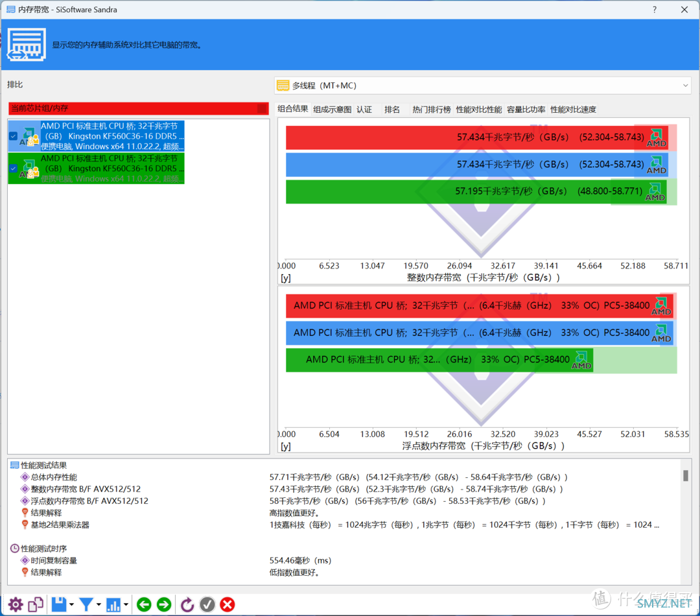700x616 pixels.
Task: Toggle checkbox of the green reference entry
Action: point(14,169)
